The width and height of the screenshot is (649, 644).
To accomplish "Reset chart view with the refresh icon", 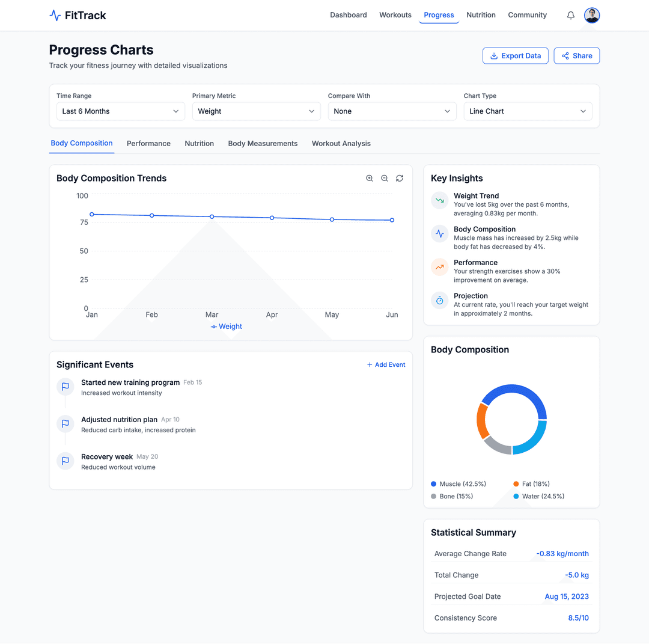I will (x=400, y=179).
